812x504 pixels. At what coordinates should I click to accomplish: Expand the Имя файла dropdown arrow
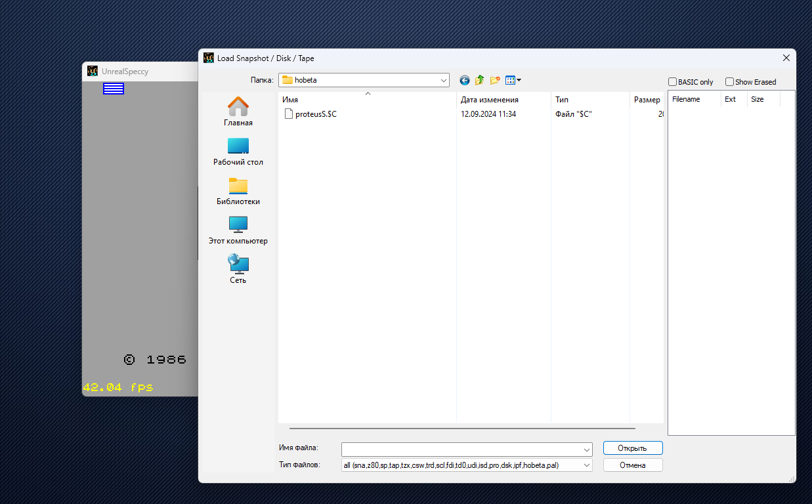tap(586, 449)
